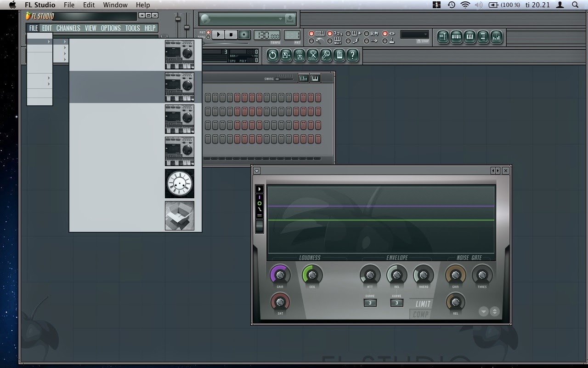Click the render wave file icon

[x=299, y=56]
